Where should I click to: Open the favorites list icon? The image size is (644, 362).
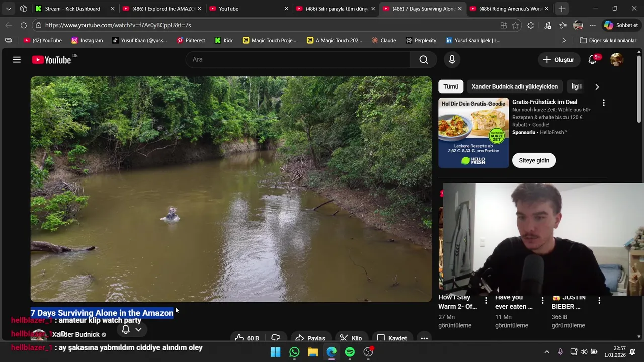point(563,25)
